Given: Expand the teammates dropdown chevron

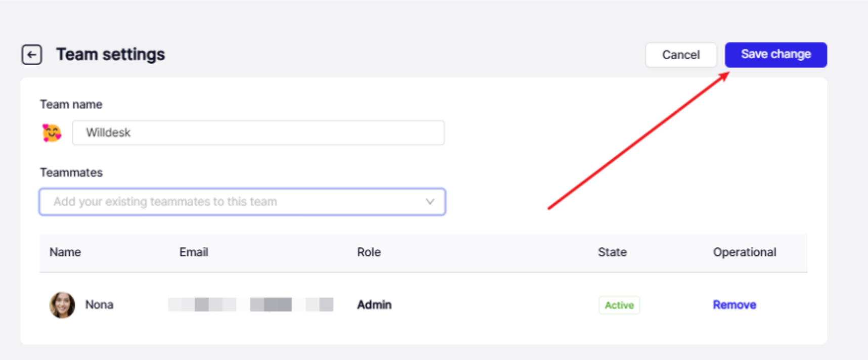Looking at the screenshot, I should [430, 202].
